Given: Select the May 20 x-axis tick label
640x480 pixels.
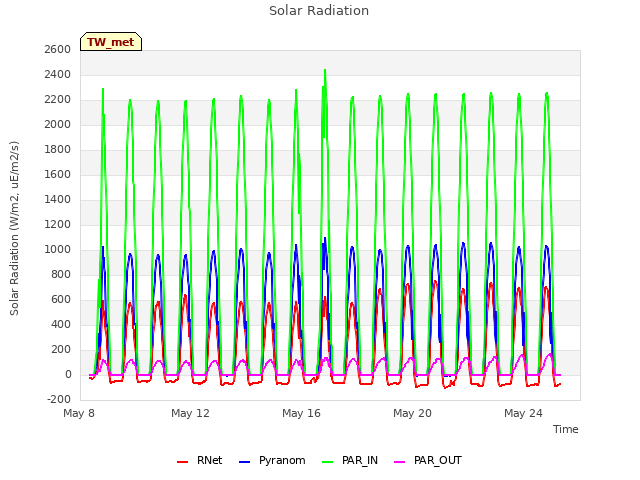Looking at the screenshot, I should tap(412, 413).
